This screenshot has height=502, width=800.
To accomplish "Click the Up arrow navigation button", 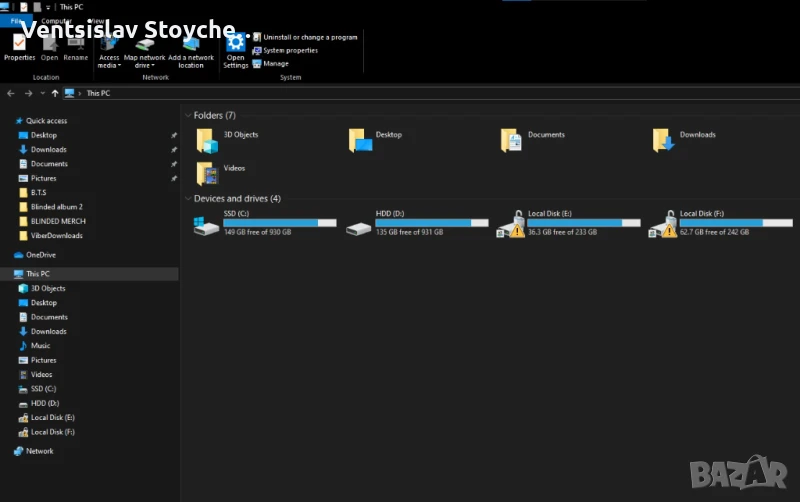I will tap(55, 93).
